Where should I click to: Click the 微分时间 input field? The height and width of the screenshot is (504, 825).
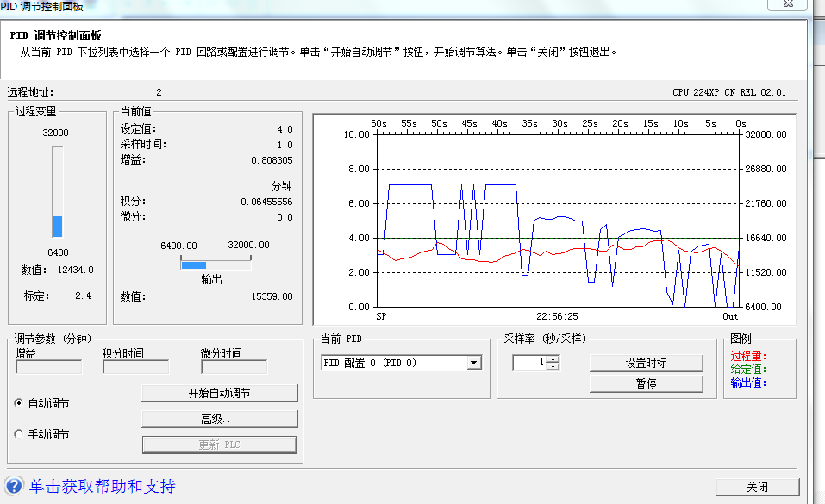click(x=234, y=367)
